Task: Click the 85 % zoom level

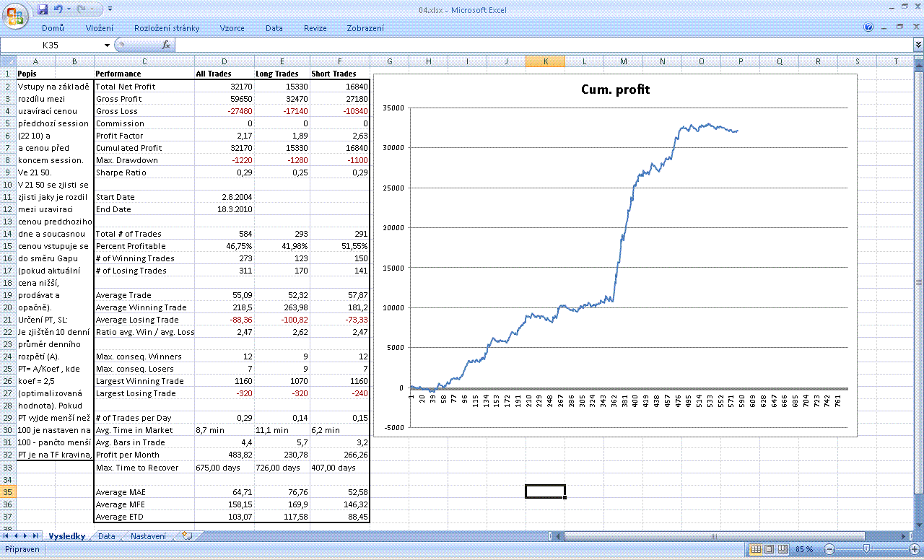Action: [x=806, y=549]
